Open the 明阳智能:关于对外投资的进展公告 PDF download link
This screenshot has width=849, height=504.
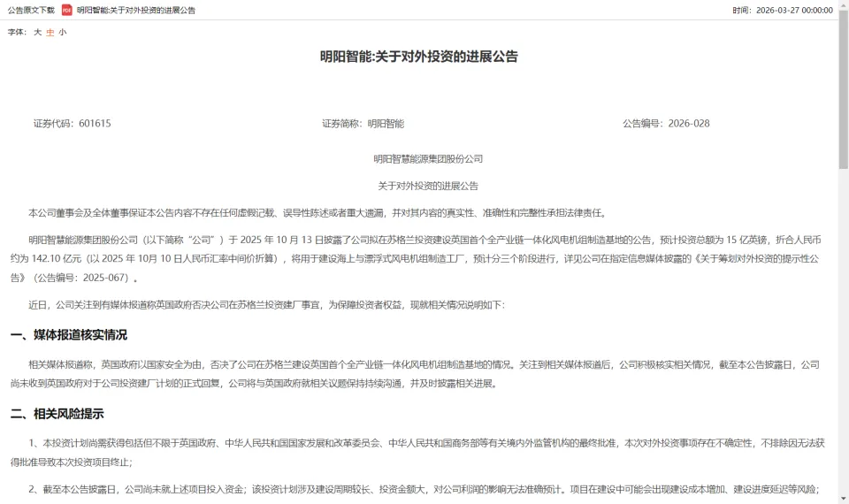[136, 11]
